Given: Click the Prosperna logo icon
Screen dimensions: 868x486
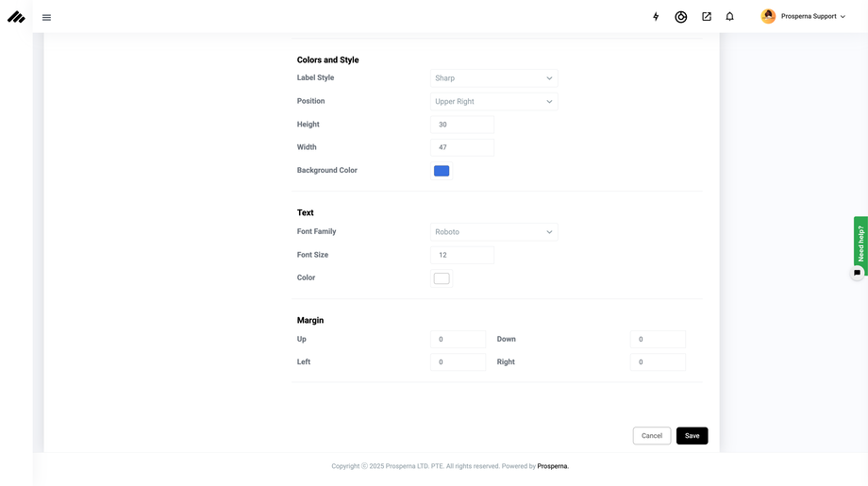Looking at the screenshot, I should (16, 17).
